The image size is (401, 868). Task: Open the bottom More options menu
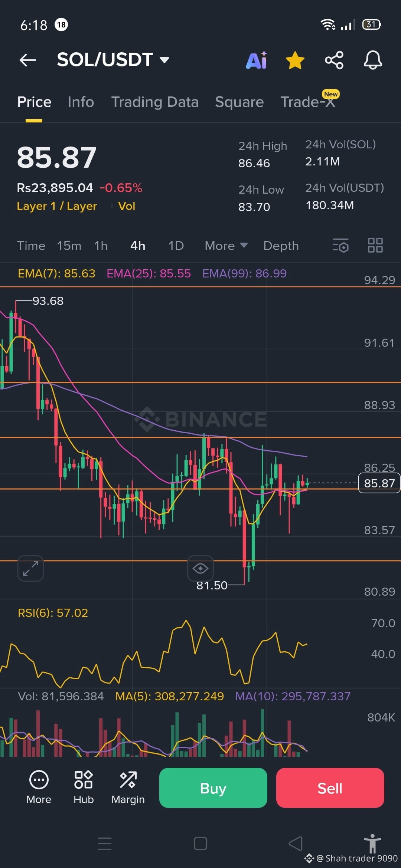coord(39,787)
